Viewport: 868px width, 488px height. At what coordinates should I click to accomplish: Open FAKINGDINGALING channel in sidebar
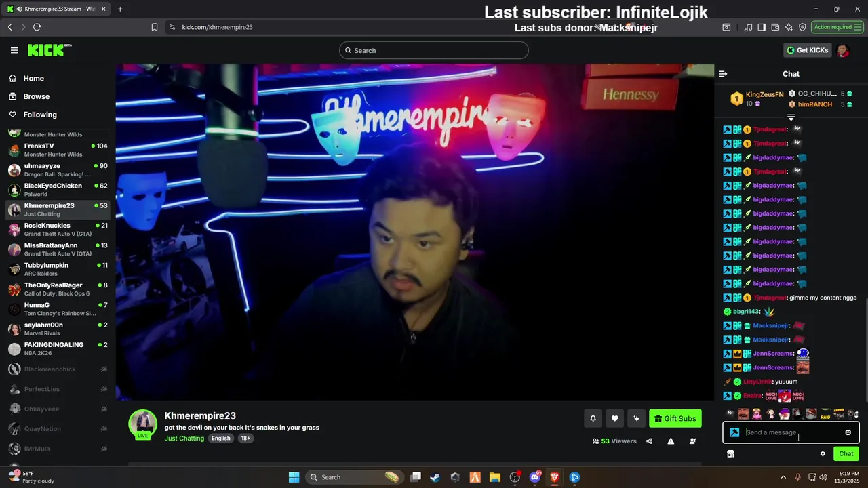click(58, 349)
